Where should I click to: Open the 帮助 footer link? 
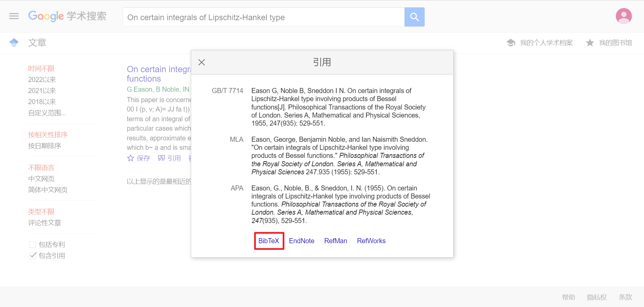[569, 297]
